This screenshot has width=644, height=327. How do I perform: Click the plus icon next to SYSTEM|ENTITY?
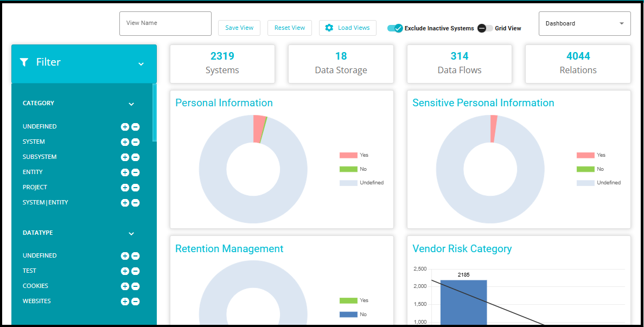point(125,203)
